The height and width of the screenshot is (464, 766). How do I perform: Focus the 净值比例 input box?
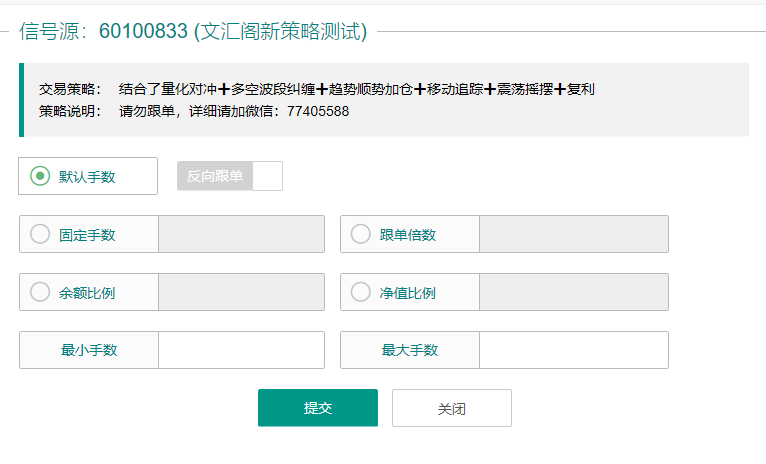pyautogui.click(x=573, y=293)
